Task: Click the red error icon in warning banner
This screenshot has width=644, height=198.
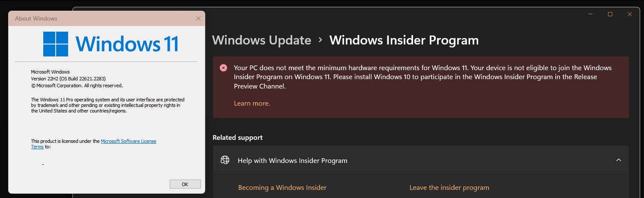Action: click(224, 68)
